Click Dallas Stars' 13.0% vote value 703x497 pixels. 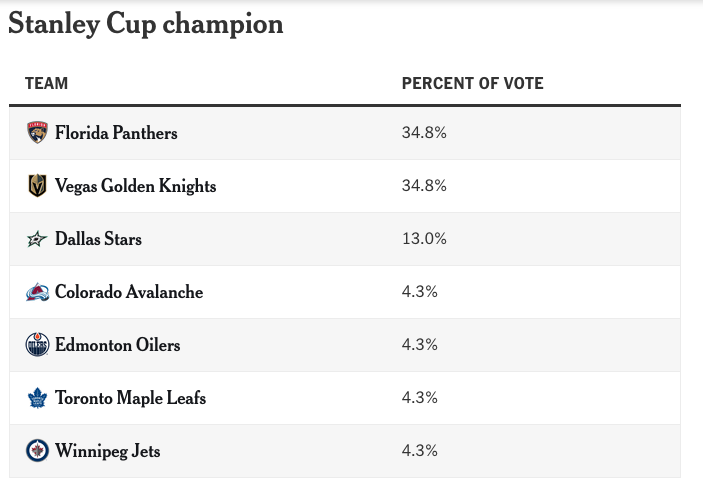pyautogui.click(x=423, y=239)
